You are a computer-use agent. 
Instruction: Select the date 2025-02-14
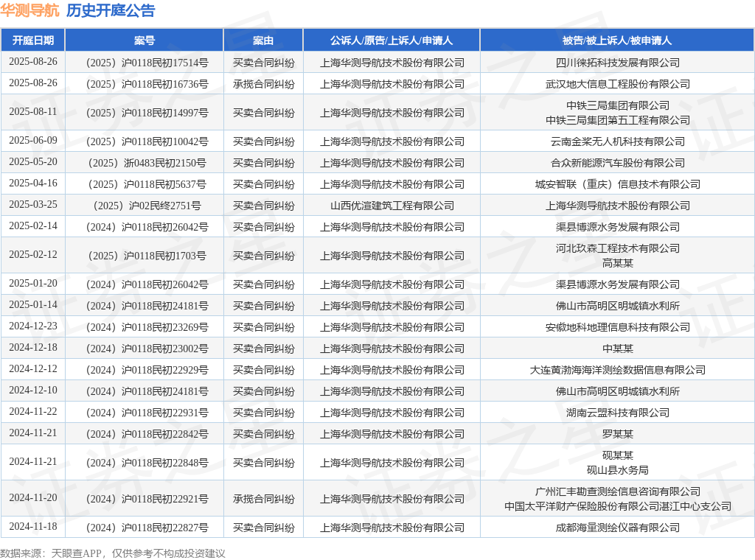(32, 226)
